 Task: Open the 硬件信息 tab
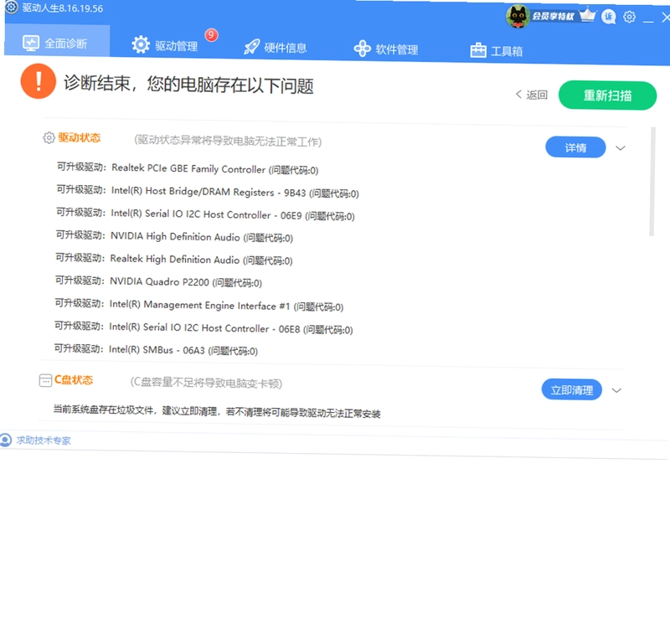[x=276, y=47]
